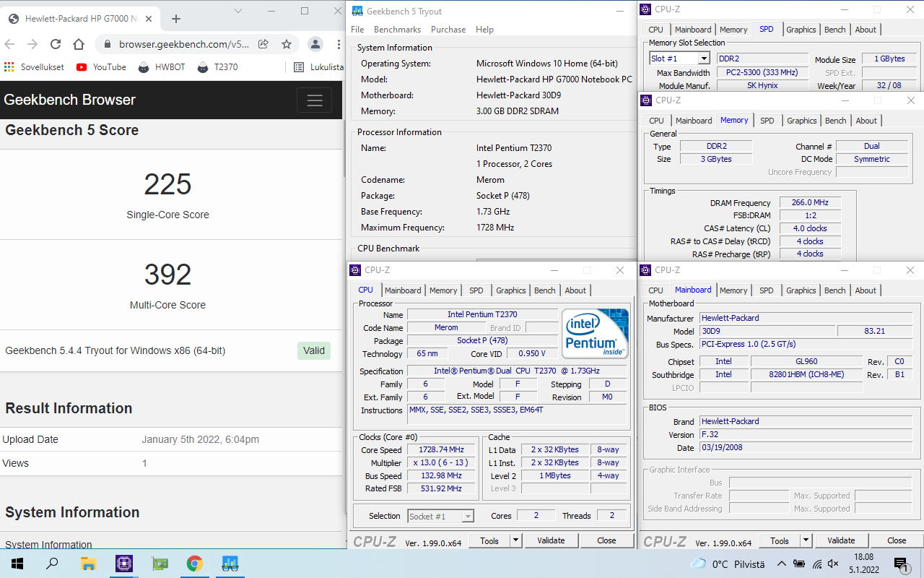Open taskbar search magnifier
The image size is (924, 578).
tap(52, 564)
